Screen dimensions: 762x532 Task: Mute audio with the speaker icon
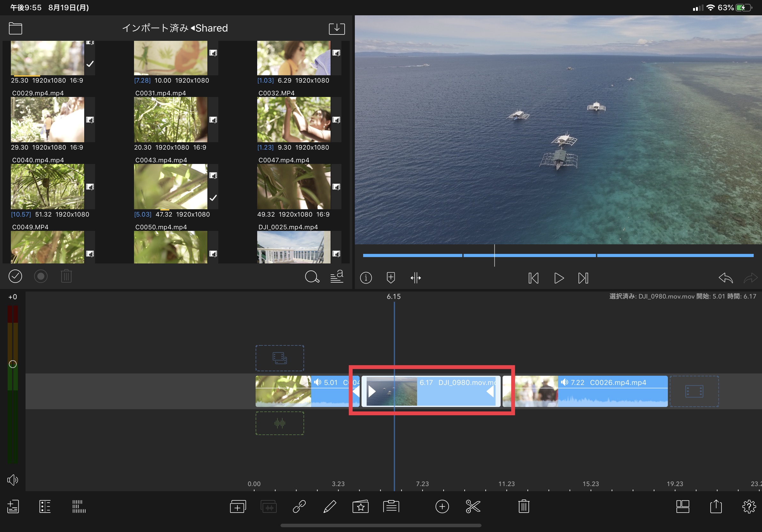[13, 480]
